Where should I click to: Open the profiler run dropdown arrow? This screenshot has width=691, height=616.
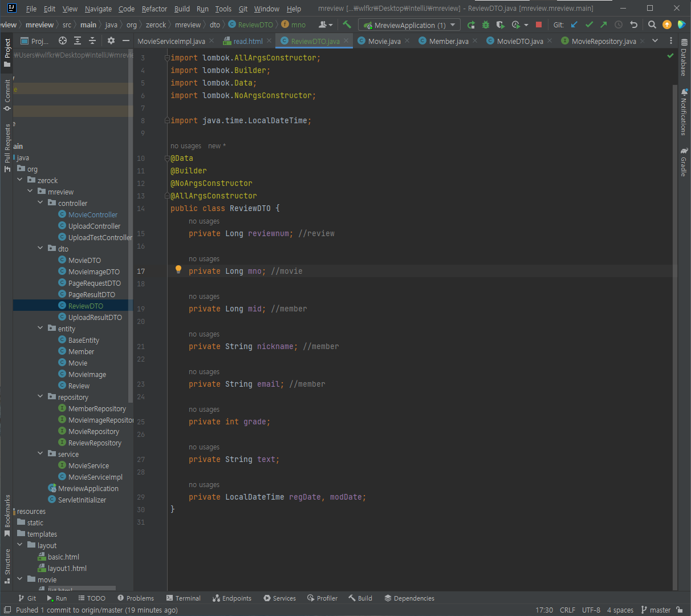point(526,25)
